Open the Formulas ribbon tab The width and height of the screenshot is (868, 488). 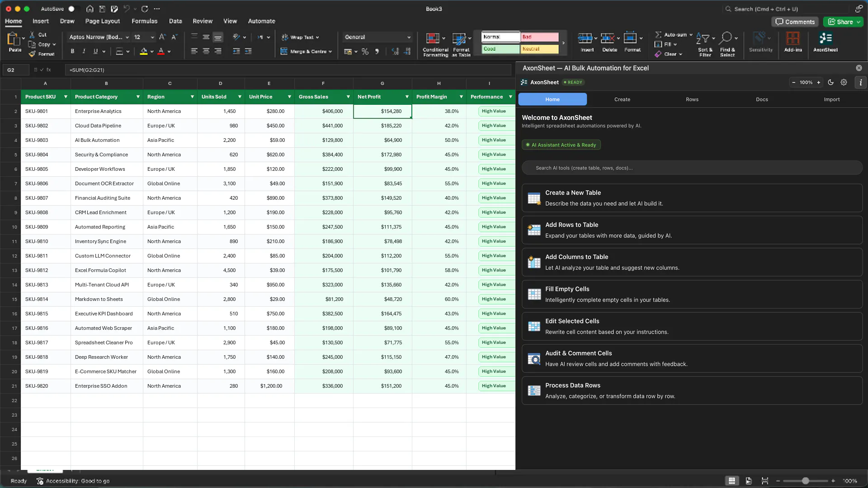click(145, 21)
